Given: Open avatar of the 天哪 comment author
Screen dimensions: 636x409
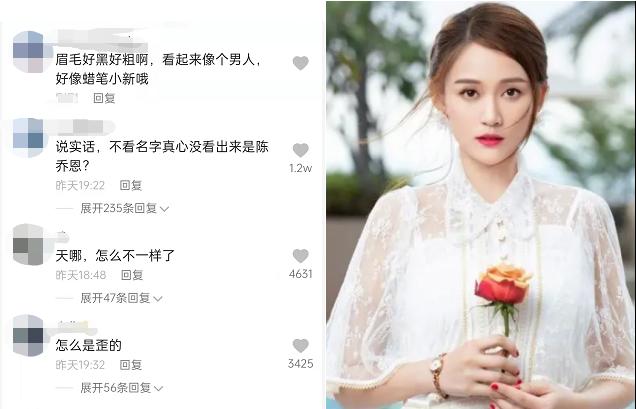Looking at the screenshot, I should 28,245.
